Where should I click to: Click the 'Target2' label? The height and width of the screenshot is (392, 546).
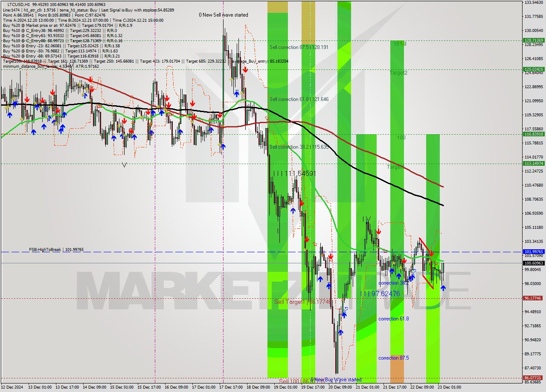tap(398, 73)
